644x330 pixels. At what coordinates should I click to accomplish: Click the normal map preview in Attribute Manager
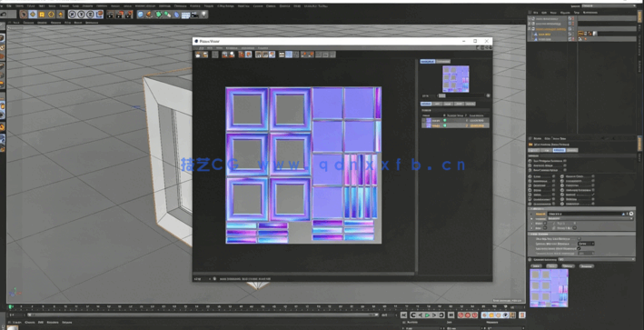550,287
